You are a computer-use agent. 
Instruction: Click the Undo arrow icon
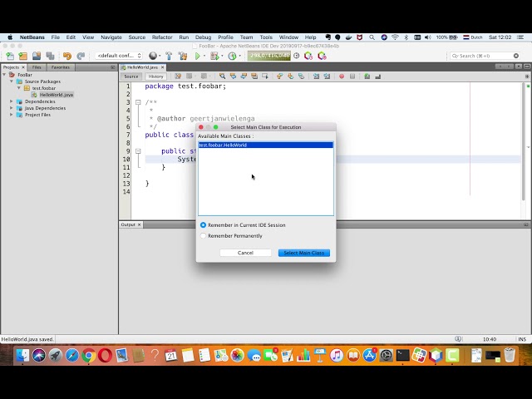(67, 56)
